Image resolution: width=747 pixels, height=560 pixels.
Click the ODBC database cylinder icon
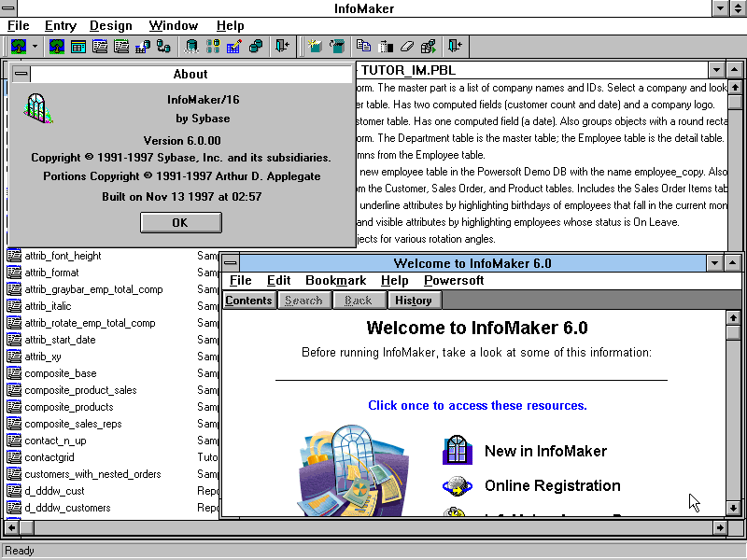point(191,46)
